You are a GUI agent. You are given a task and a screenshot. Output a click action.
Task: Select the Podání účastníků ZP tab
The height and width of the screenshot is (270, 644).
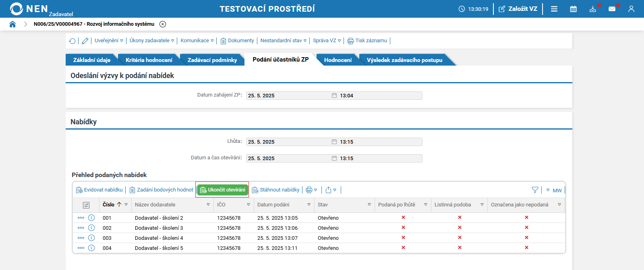tap(281, 60)
